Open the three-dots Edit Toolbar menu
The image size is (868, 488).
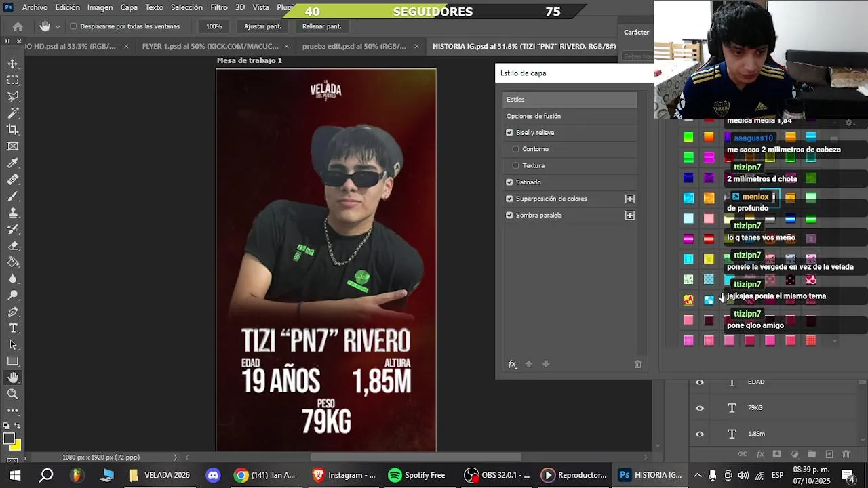tap(13, 410)
